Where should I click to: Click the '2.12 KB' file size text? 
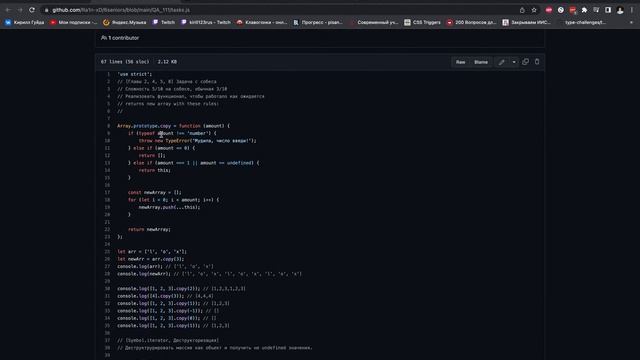pyautogui.click(x=167, y=62)
